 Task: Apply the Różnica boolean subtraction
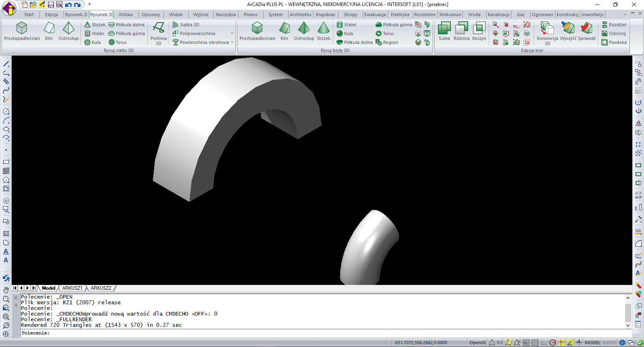point(462,31)
